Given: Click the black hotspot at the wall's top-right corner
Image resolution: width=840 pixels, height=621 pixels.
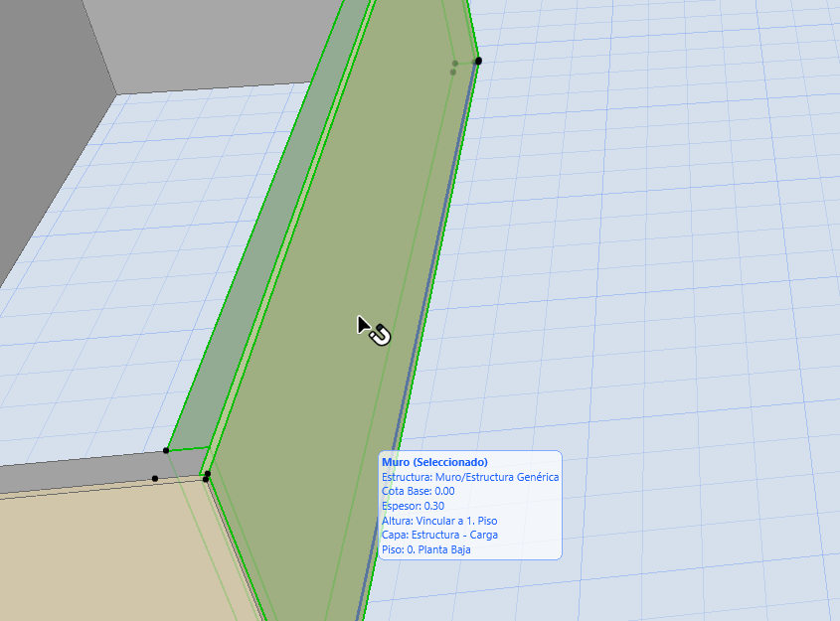Looking at the screenshot, I should [478, 61].
